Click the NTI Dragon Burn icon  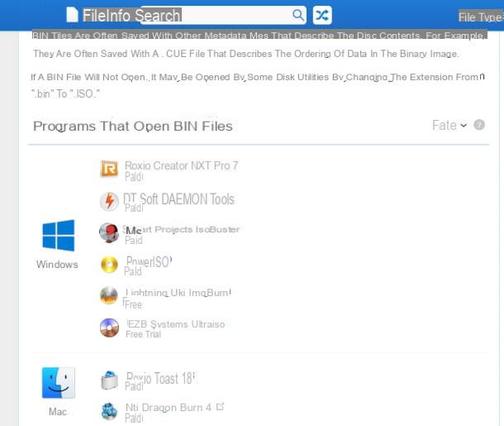(x=109, y=411)
